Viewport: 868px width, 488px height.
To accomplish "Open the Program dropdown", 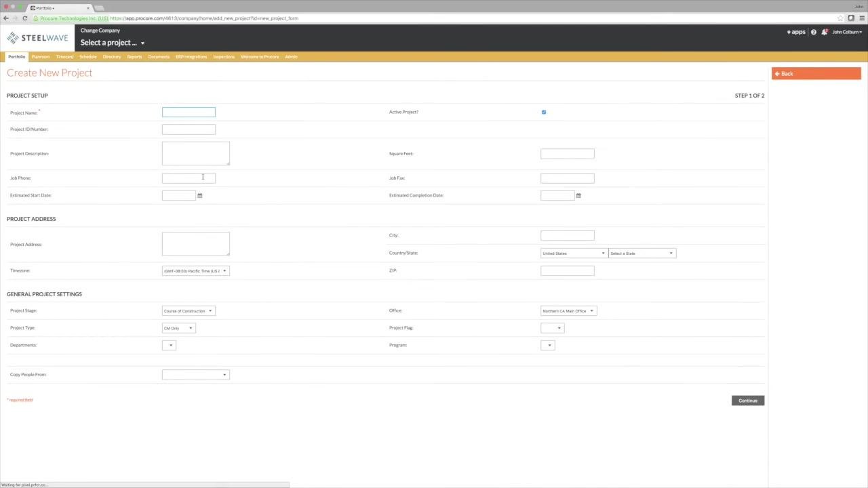I will coord(547,346).
